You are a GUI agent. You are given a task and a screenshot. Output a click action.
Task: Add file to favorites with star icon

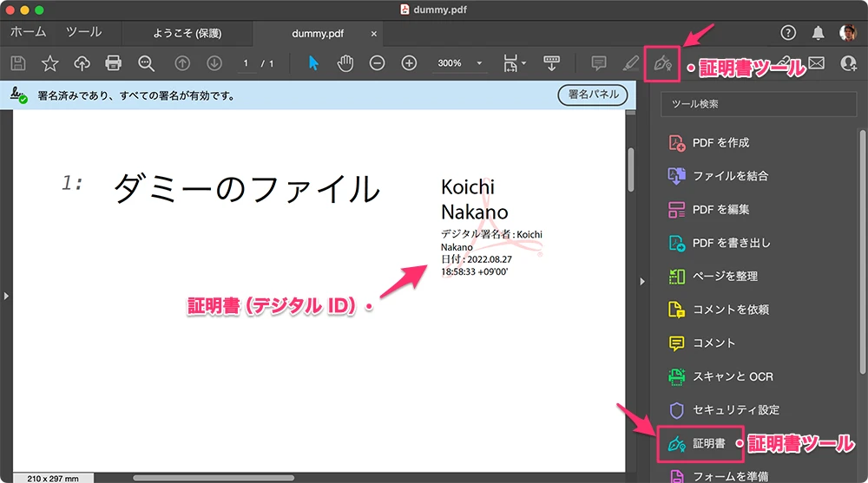tap(50, 63)
